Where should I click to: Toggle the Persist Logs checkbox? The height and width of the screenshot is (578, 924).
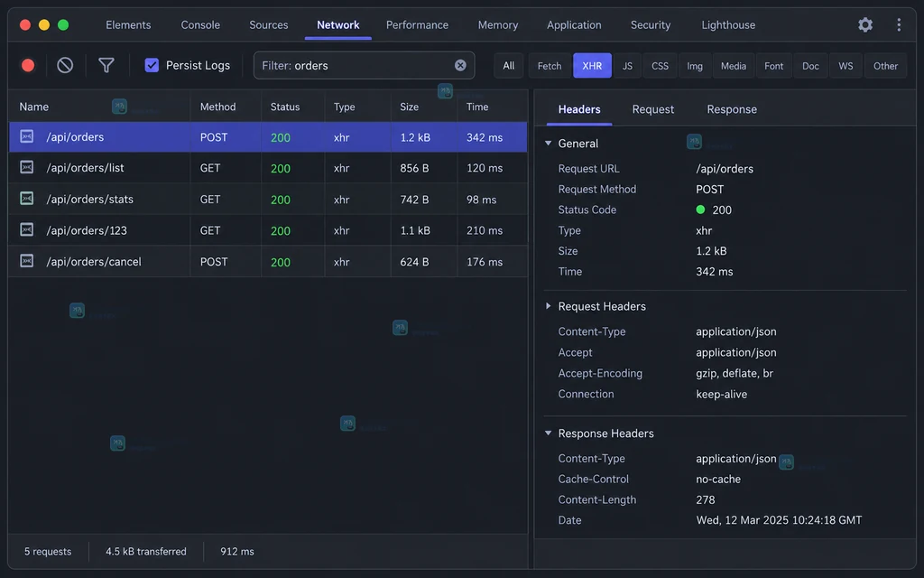click(152, 65)
